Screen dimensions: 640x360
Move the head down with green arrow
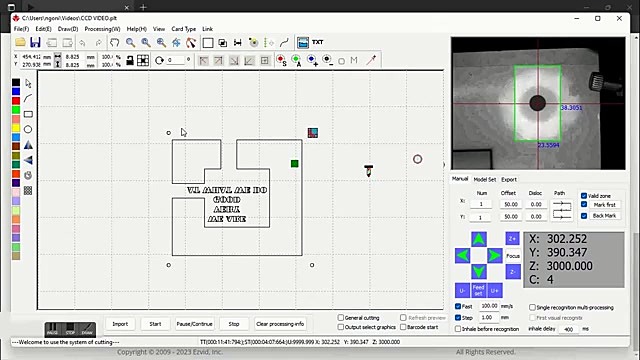click(x=479, y=271)
